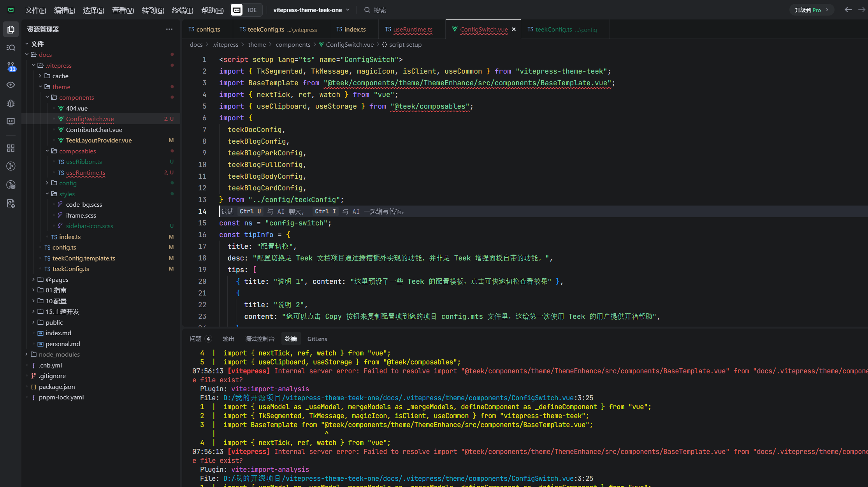Open Source Control with 11 changes badge

pyautogui.click(x=11, y=66)
